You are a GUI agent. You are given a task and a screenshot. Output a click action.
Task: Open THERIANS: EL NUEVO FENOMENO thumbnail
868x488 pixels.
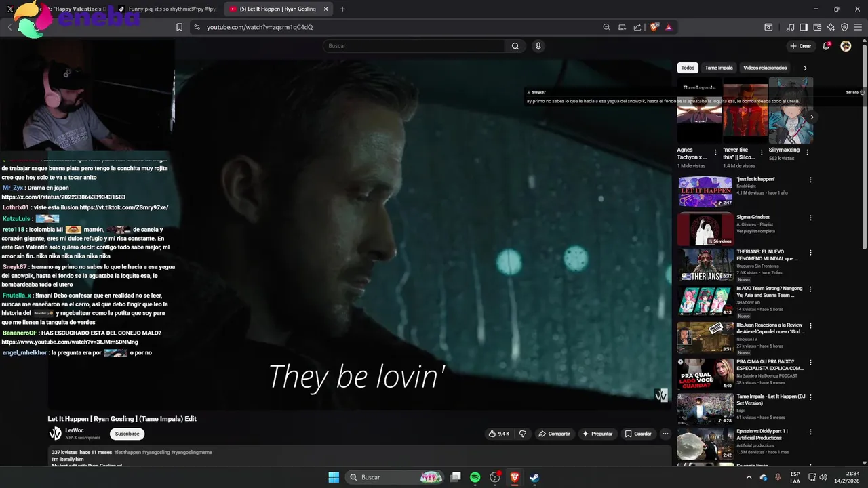click(705, 264)
